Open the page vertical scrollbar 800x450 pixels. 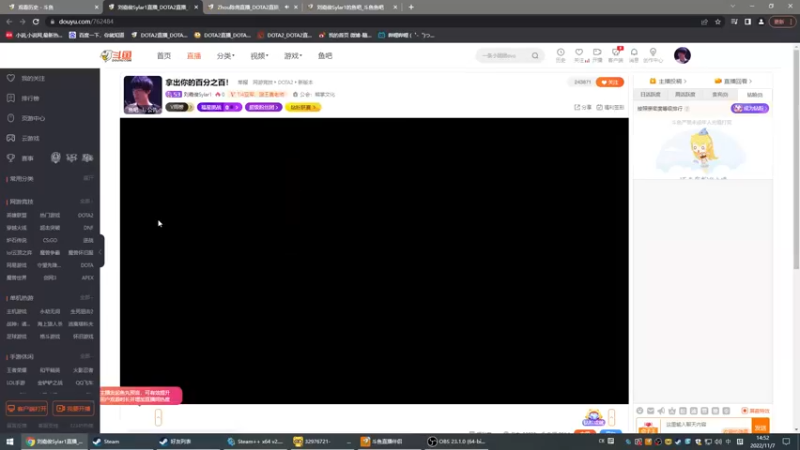(796, 158)
